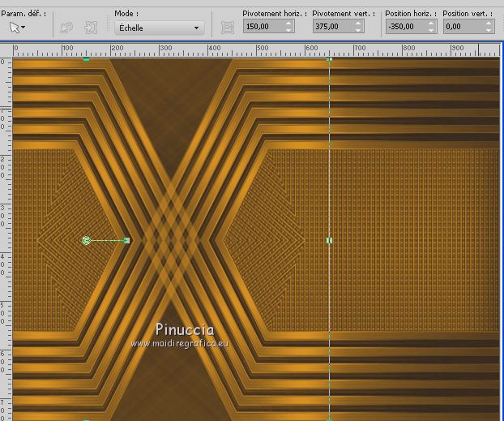504x421 pixels.
Task: Open the Mode dropdown showing Échelle
Action: pos(160,28)
